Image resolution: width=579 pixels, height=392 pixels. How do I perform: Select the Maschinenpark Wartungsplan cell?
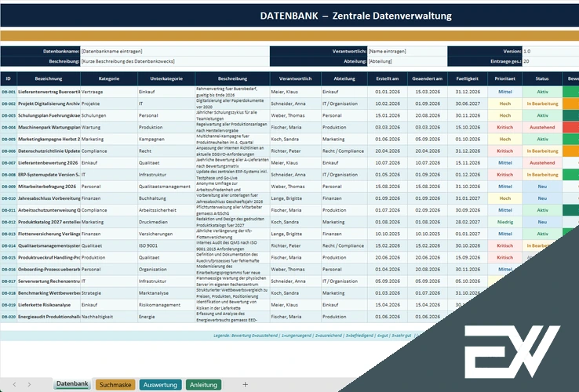pos(49,127)
